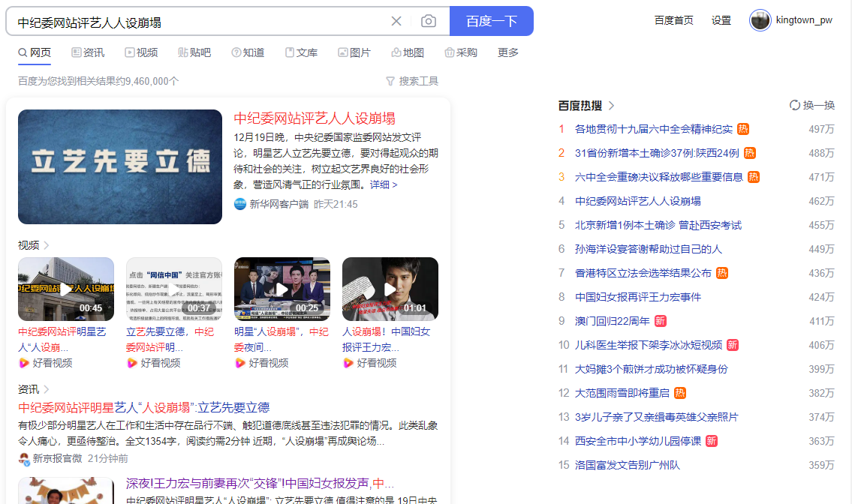Click the 百度一下 search button

(x=492, y=21)
